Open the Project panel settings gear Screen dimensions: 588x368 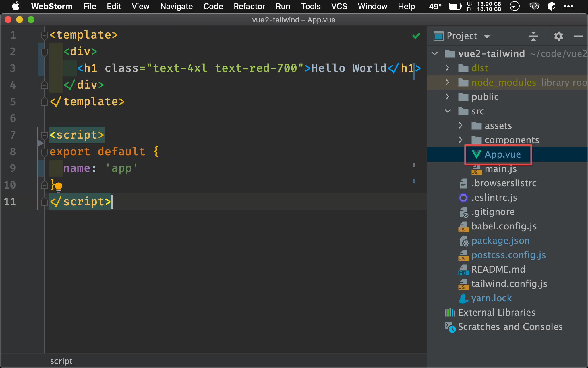(558, 36)
